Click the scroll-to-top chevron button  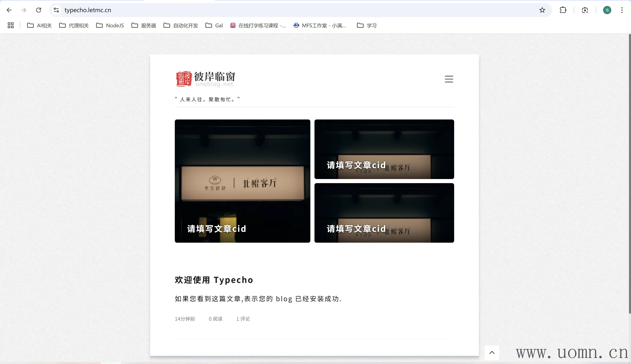pos(492,353)
